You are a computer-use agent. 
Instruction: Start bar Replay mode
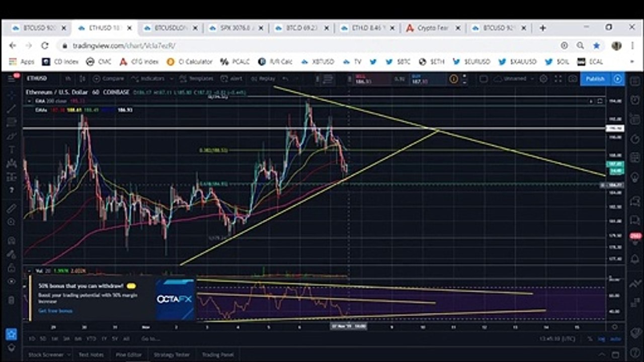tap(263, 78)
